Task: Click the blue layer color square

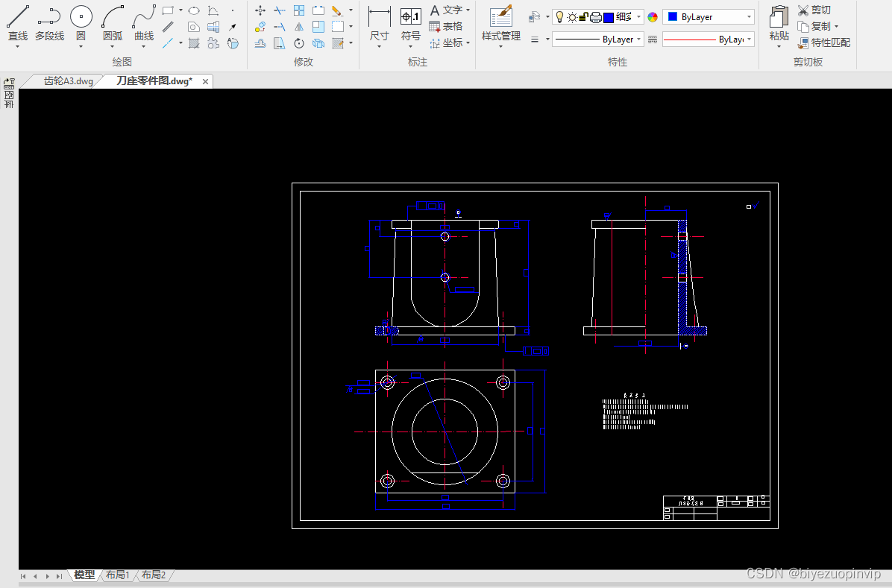Action: [608, 17]
